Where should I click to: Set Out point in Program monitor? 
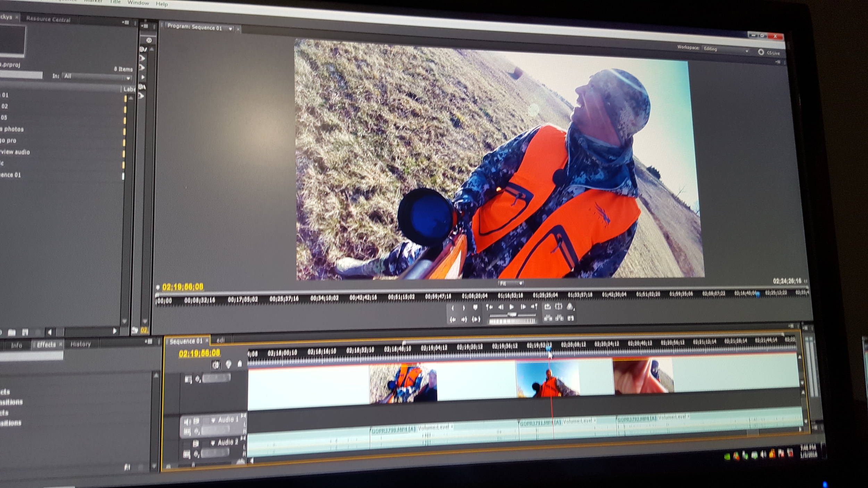464,308
